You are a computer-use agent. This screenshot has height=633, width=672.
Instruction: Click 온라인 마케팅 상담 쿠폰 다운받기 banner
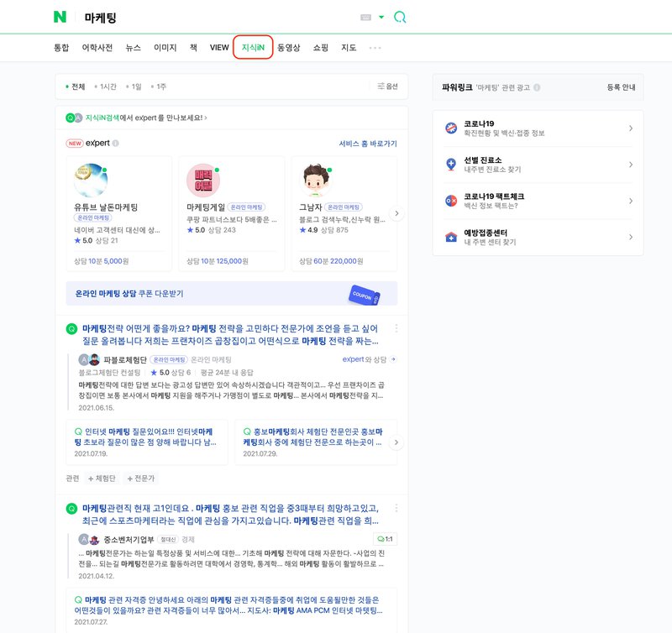[x=232, y=293]
